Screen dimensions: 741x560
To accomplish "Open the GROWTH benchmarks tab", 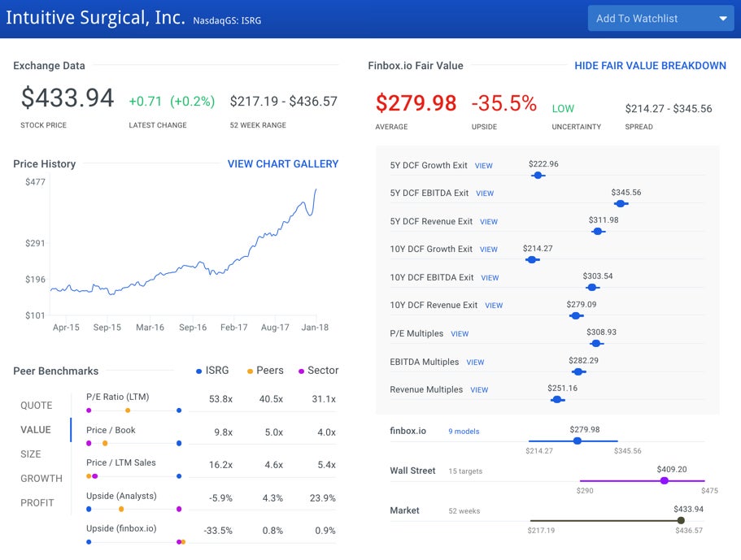I will coord(41,478).
